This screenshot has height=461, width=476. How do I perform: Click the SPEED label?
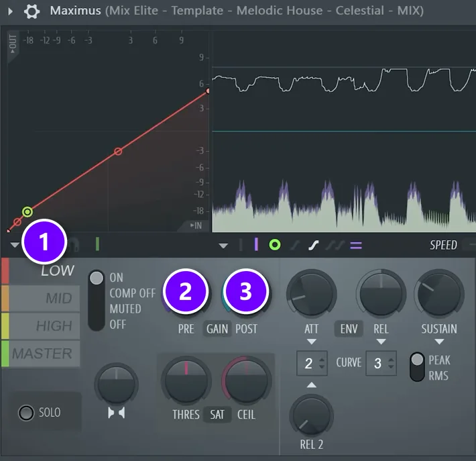443,245
